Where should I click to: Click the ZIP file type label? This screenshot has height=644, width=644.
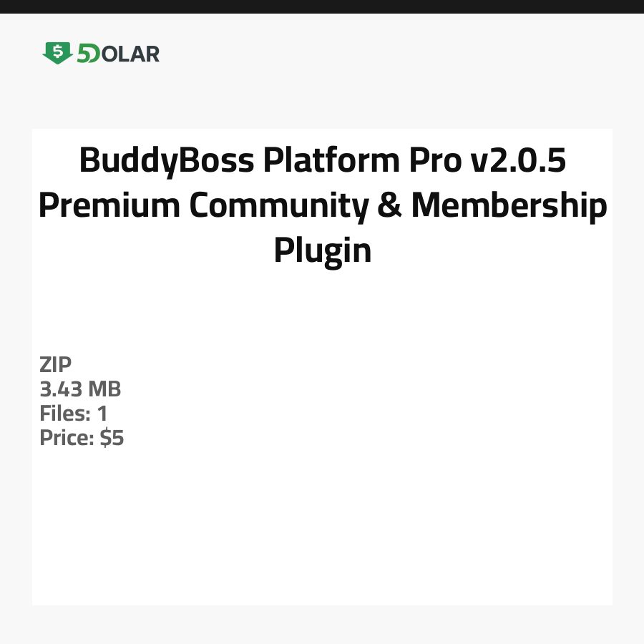click(56, 365)
